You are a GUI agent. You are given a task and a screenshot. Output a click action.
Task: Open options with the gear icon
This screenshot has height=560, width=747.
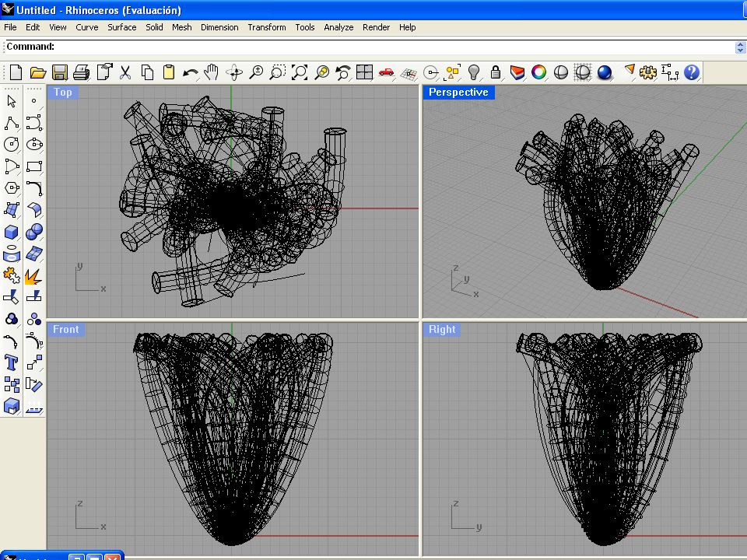[647, 72]
